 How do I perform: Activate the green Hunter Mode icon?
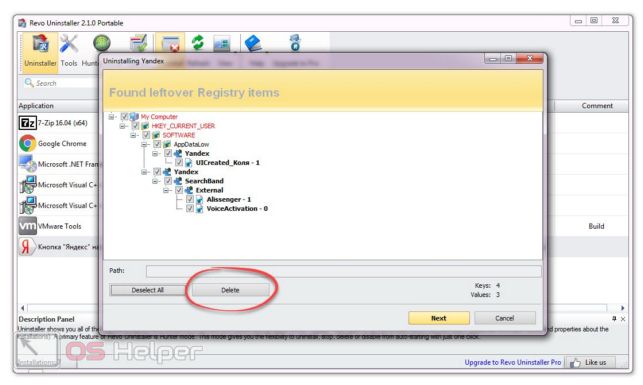[101, 43]
